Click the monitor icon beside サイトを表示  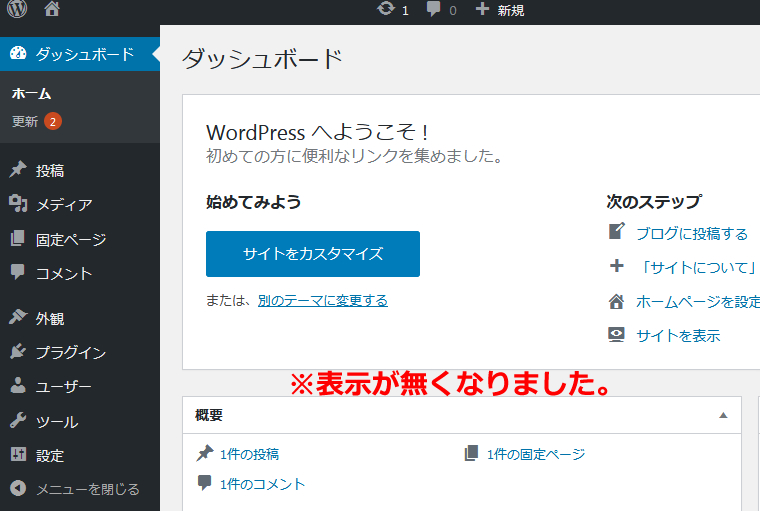coord(617,335)
